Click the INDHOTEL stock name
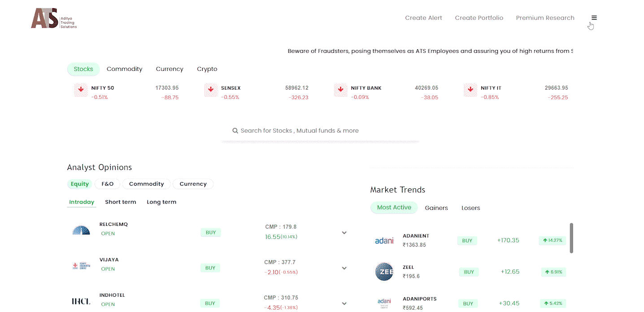The width and height of the screenshot is (644, 312). point(112,295)
